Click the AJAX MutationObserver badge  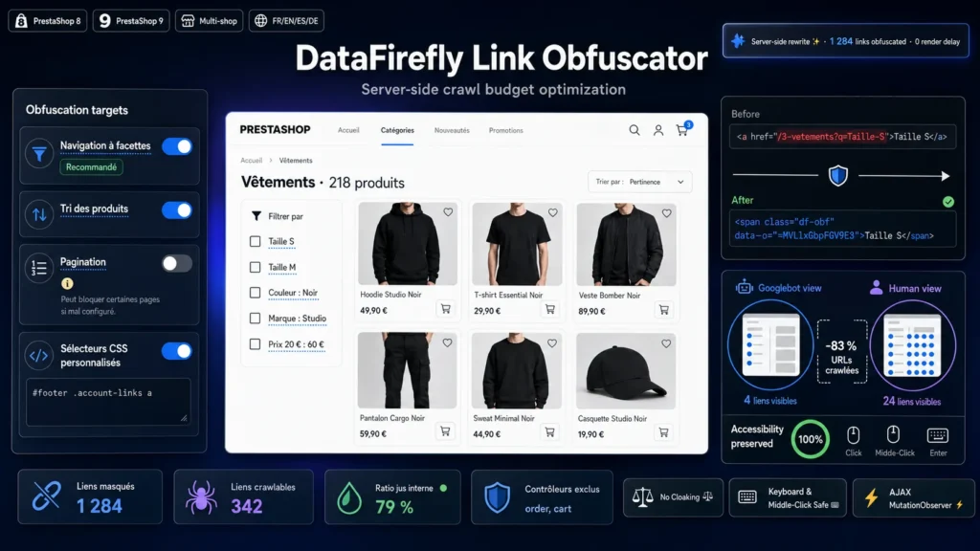(x=914, y=497)
